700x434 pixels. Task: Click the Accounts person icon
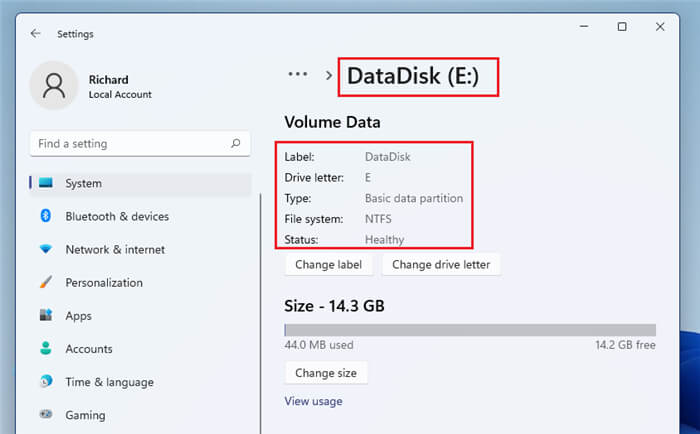pyautogui.click(x=46, y=348)
